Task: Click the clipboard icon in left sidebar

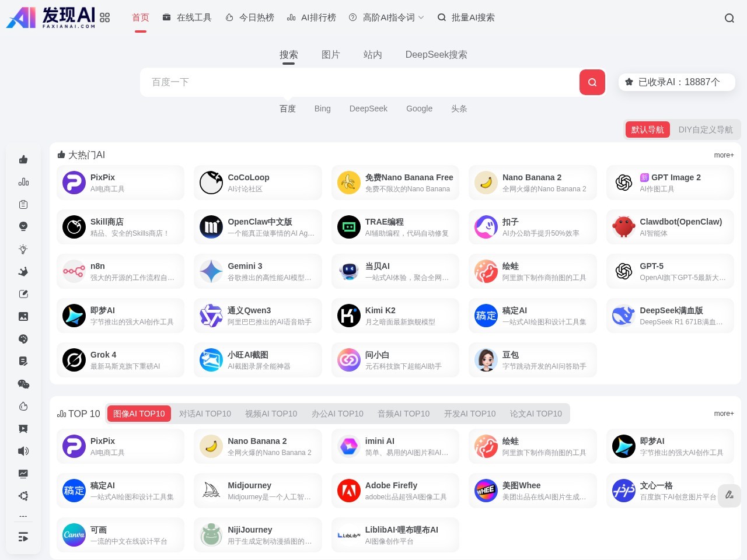Action: click(23, 204)
